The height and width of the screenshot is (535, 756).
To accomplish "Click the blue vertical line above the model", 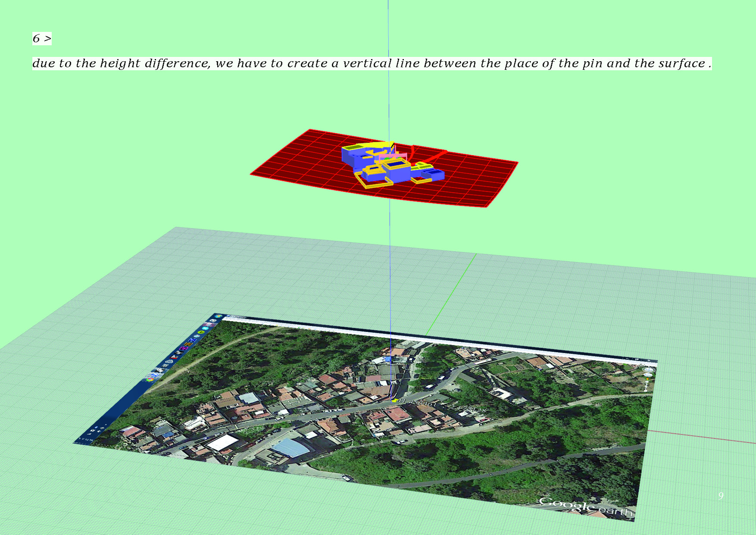I will coord(388,86).
